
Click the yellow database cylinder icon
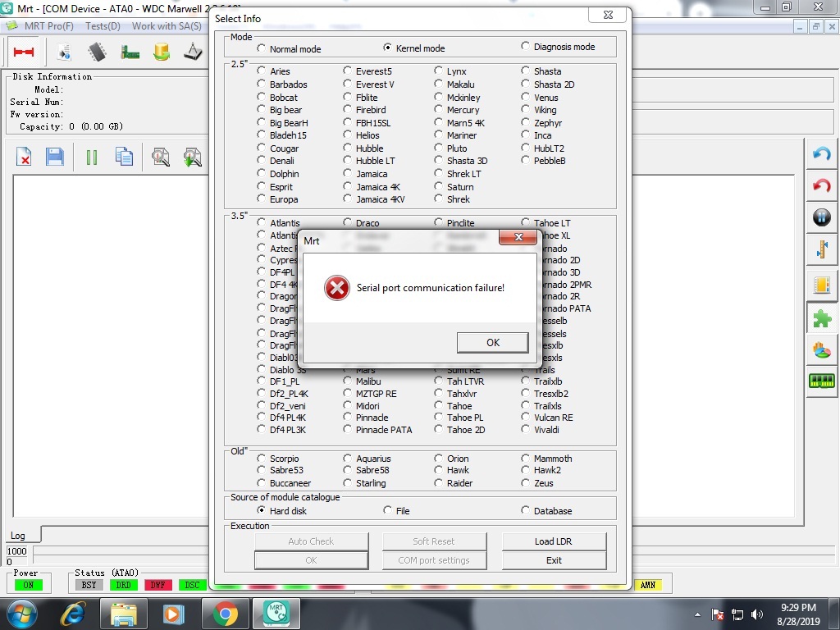162,52
